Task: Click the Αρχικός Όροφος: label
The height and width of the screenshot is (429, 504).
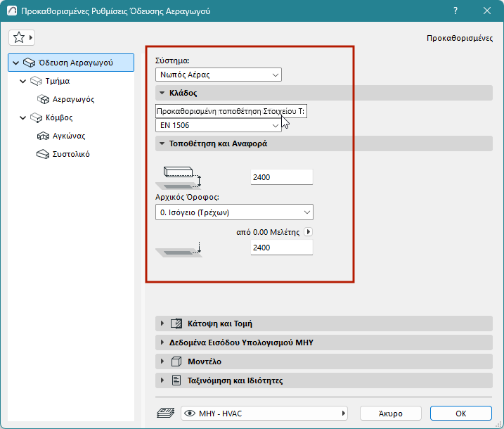Action: (187, 197)
